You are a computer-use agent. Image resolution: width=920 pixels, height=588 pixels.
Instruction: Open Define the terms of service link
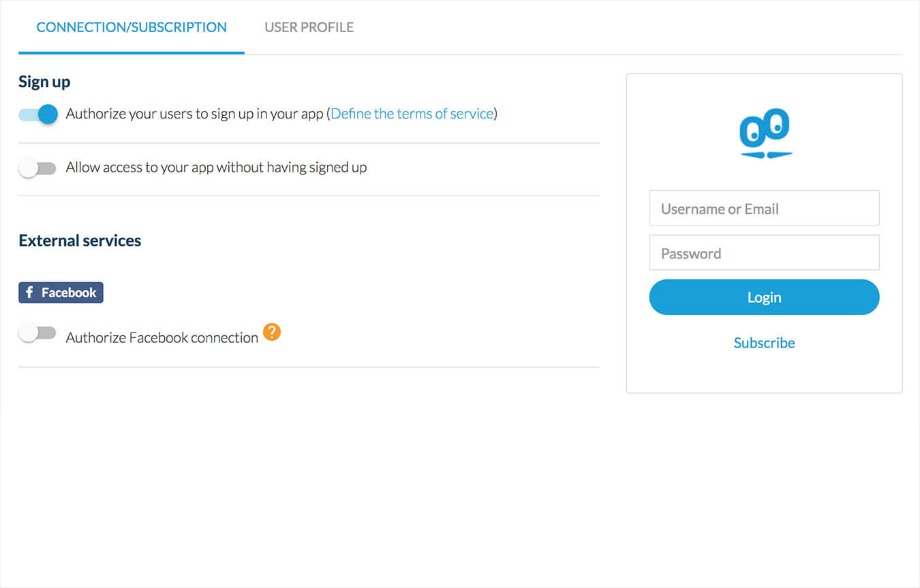click(412, 114)
